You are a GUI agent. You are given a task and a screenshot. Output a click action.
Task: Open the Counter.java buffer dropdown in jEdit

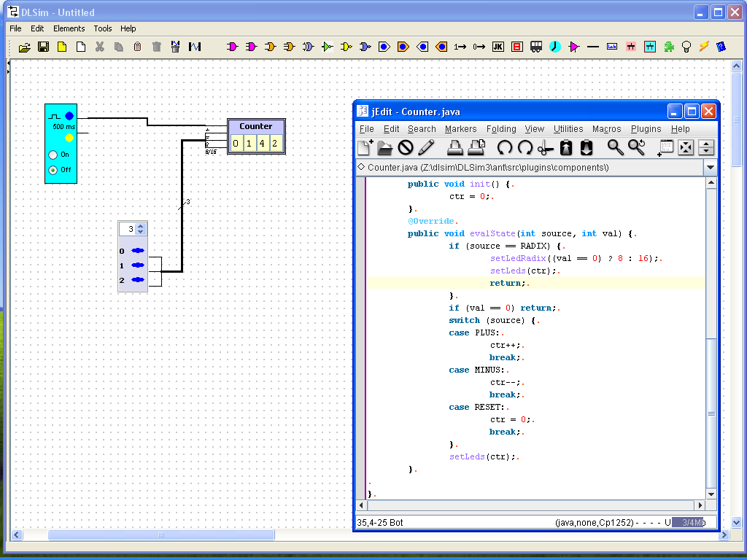711,167
